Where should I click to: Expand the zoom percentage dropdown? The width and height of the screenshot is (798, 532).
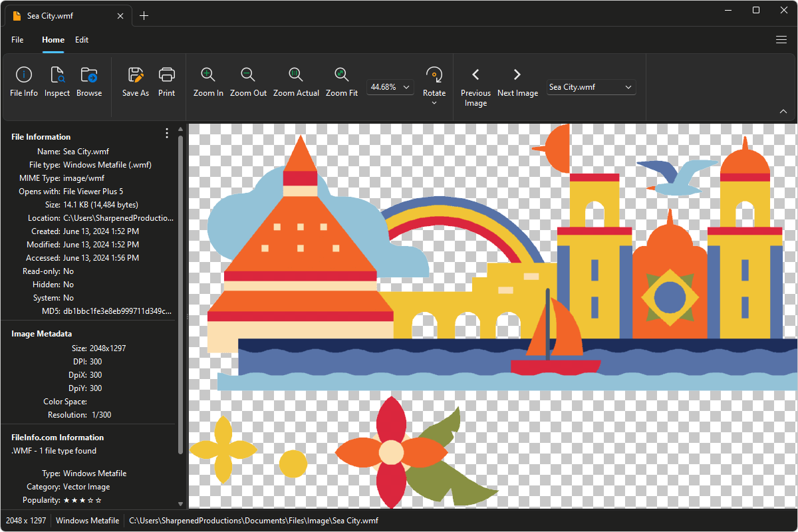[x=406, y=86]
